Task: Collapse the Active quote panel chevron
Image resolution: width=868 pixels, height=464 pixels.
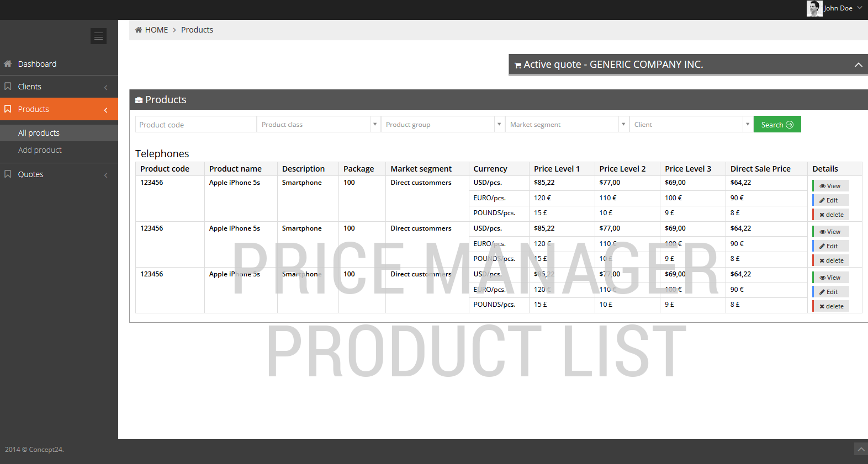Action: [858, 65]
